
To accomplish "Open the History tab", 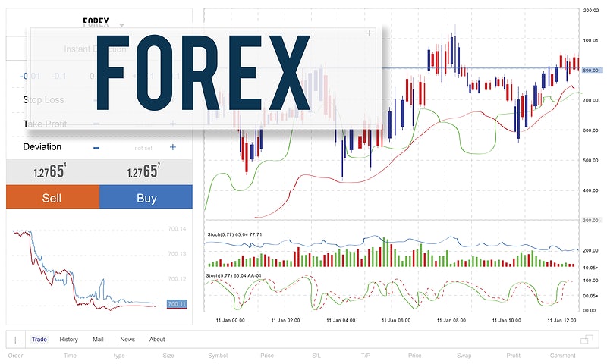I will coord(68,340).
